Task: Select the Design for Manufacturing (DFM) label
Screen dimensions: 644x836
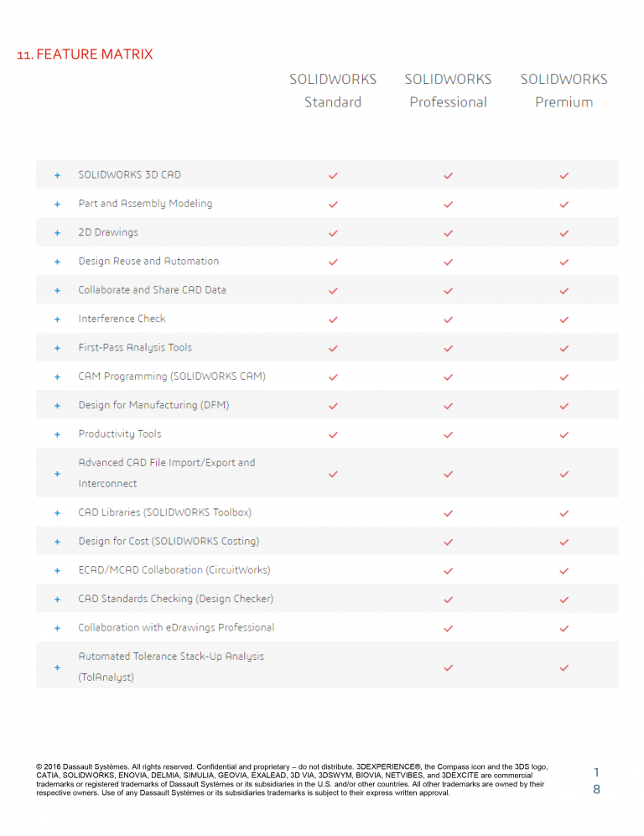Action: point(153,405)
